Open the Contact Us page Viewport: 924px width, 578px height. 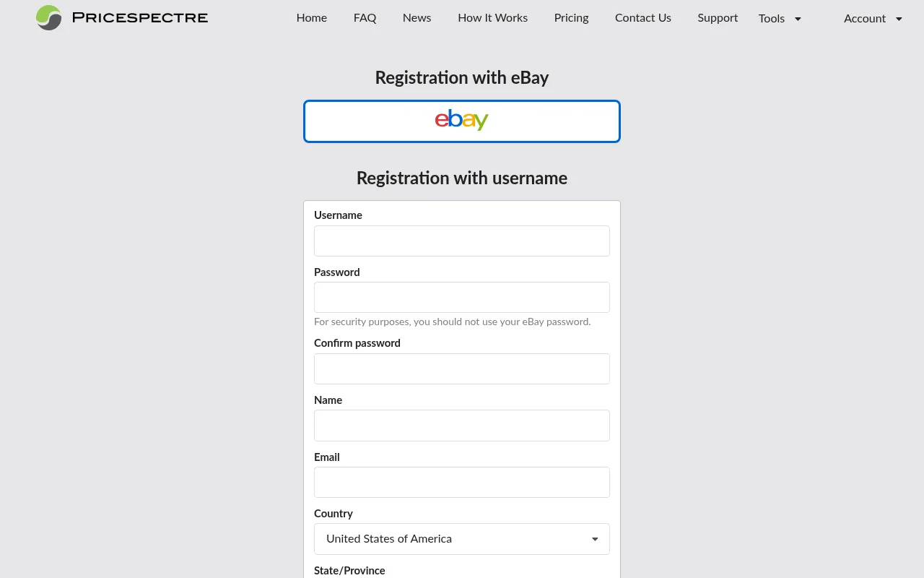(x=642, y=18)
